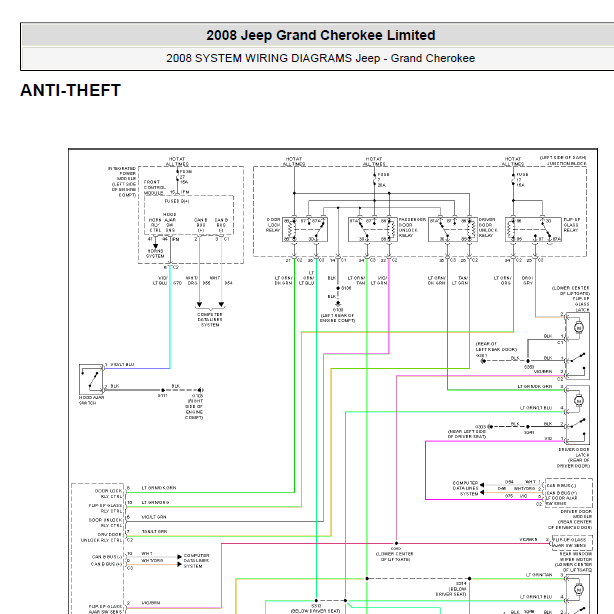The width and height of the screenshot is (614, 614).
Task: Click the ANTI-THEFT heading
Action: [x=70, y=90]
